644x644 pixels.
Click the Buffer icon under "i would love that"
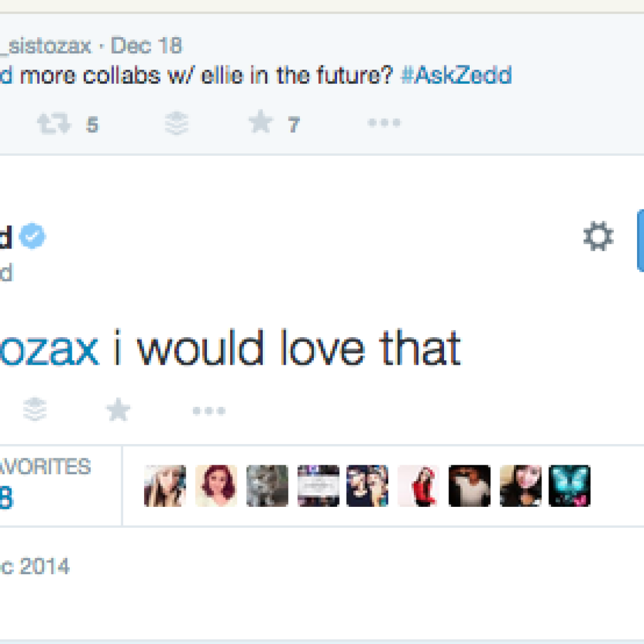coord(35,411)
